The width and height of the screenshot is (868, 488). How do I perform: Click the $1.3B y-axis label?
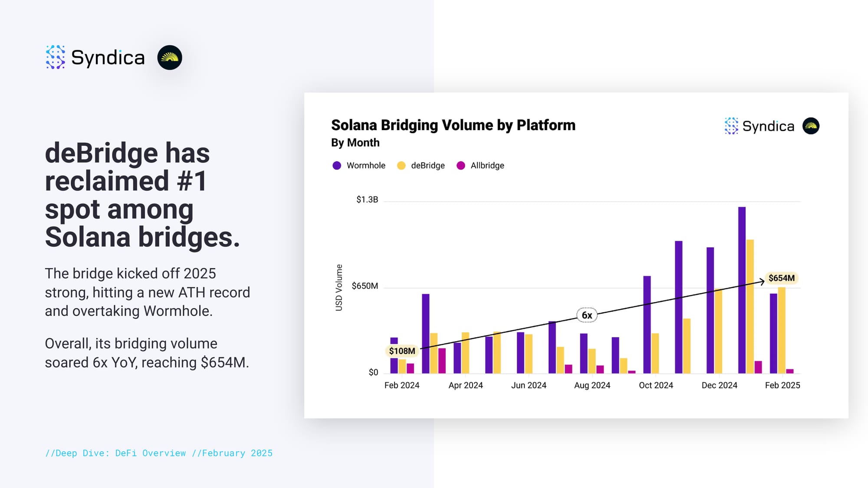[x=367, y=200]
